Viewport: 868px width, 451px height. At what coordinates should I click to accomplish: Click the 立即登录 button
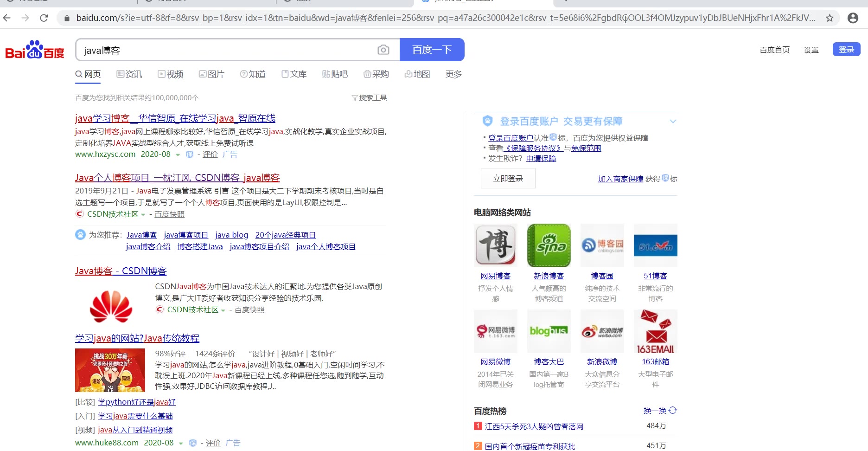pyautogui.click(x=508, y=179)
